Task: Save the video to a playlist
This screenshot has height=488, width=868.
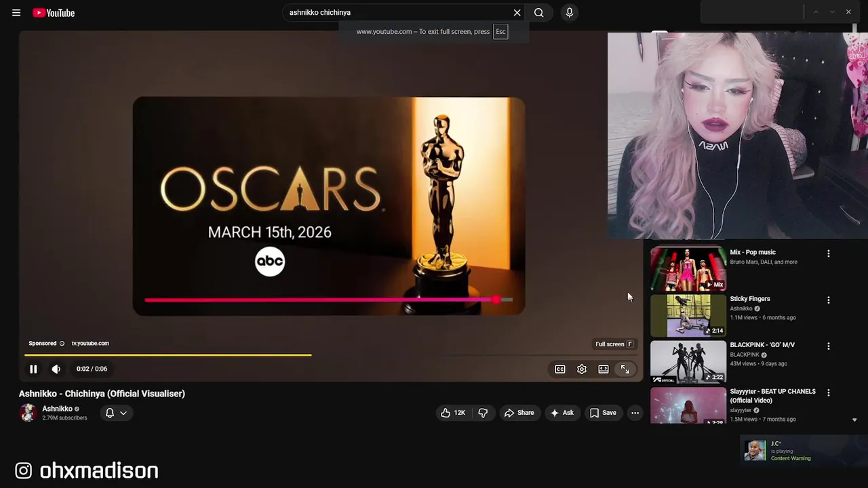Action: point(603,413)
